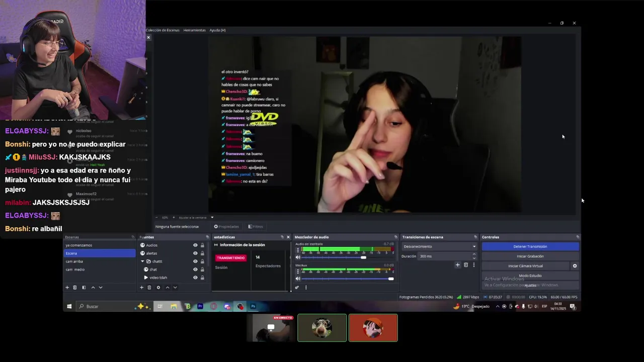Screen dimensions: 644x362
Task: Open File Explorer from taskbar
Action: click(174, 306)
